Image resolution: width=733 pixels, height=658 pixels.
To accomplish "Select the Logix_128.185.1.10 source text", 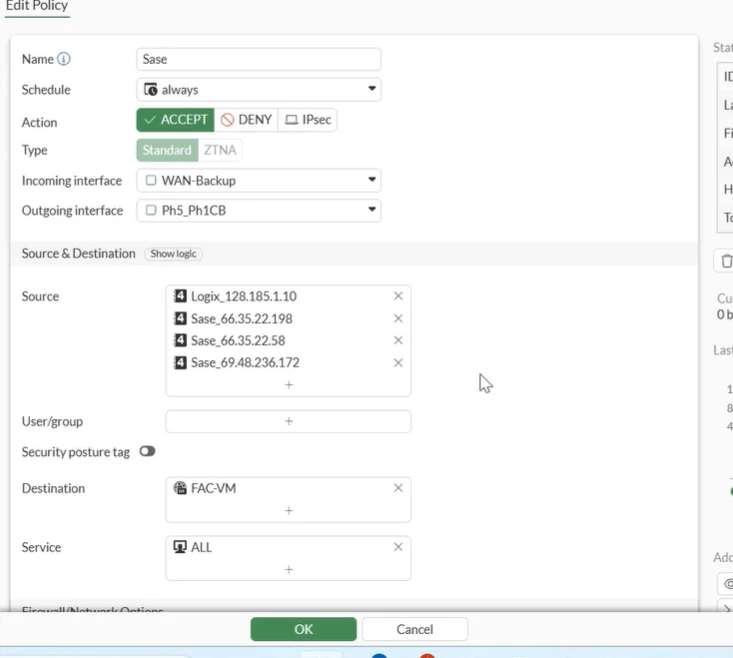I will click(244, 296).
